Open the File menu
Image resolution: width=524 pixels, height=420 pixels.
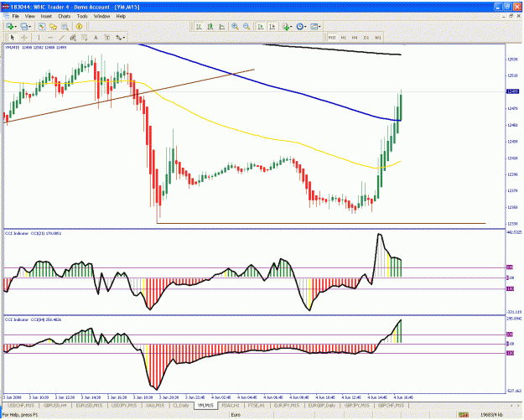click(15, 16)
